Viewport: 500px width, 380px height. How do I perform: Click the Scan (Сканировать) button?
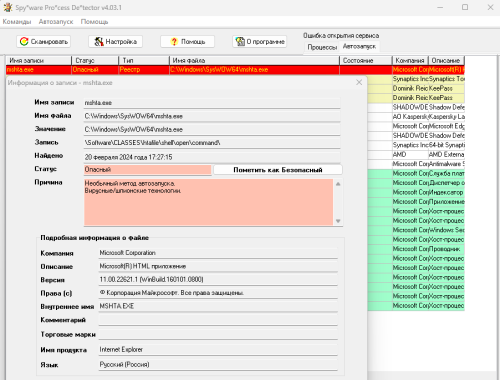coord(43,42)
